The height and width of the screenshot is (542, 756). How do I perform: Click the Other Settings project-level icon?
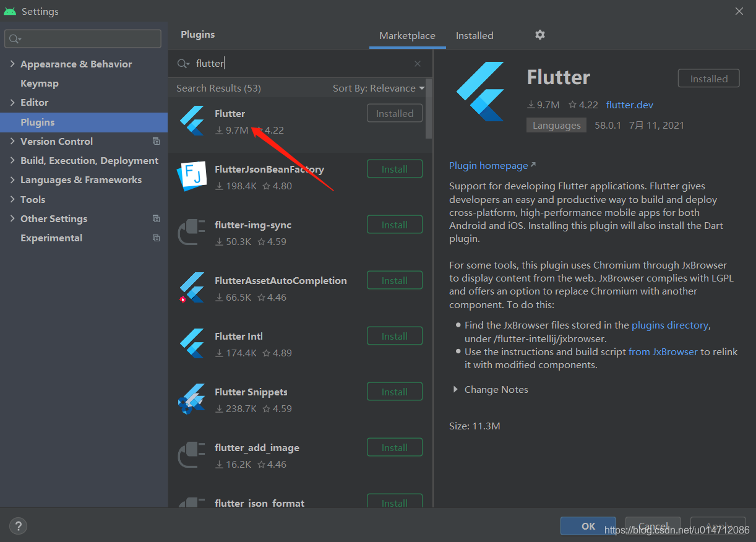point(156,218)
